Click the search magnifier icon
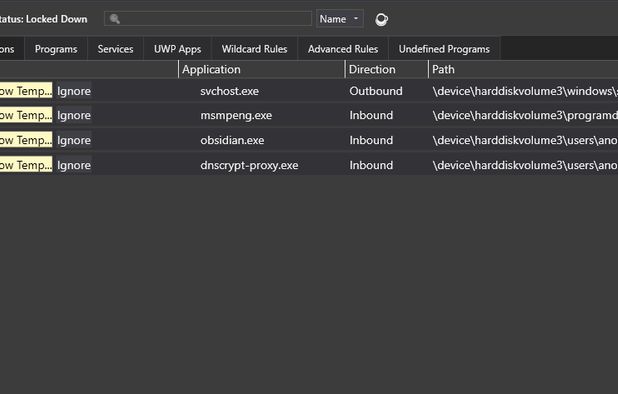 (115, 19)
